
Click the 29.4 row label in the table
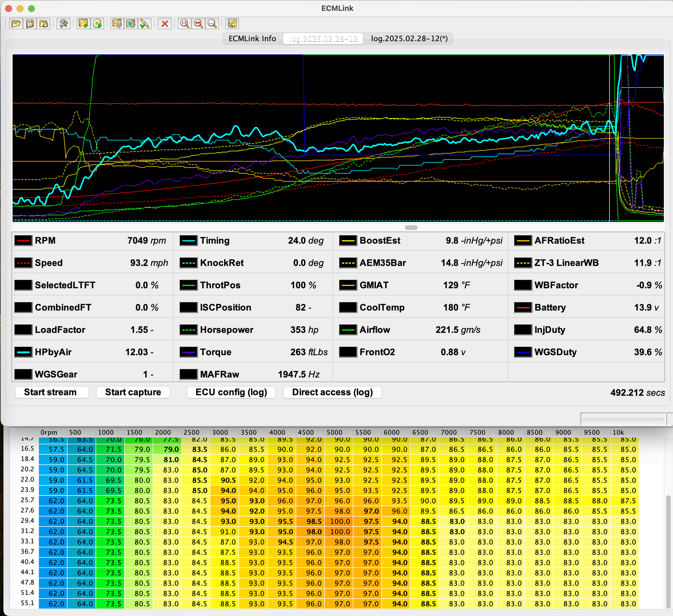[28, 521]
